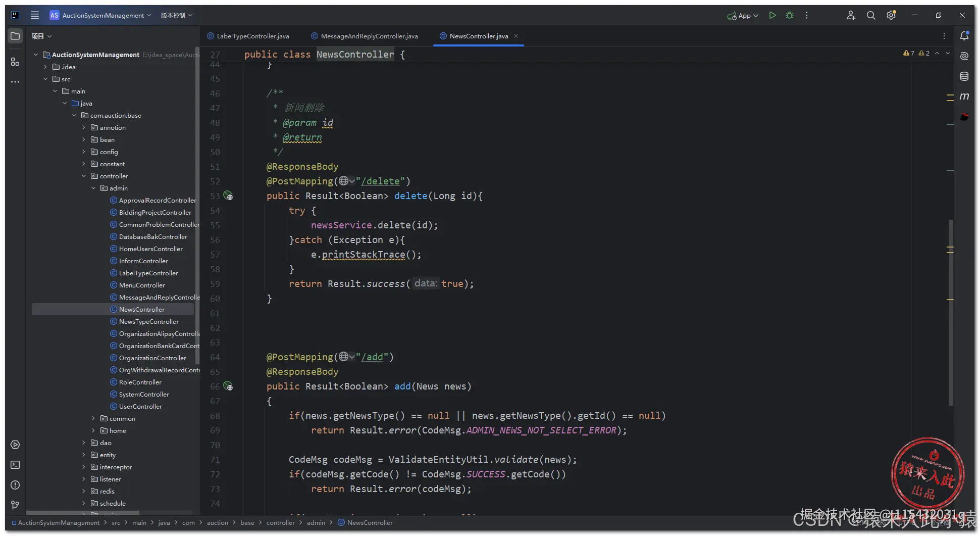The width and height of the screenshot is (980, 536).
Task: Select NewsTypeController in project tree
Action: pos(148,321)
